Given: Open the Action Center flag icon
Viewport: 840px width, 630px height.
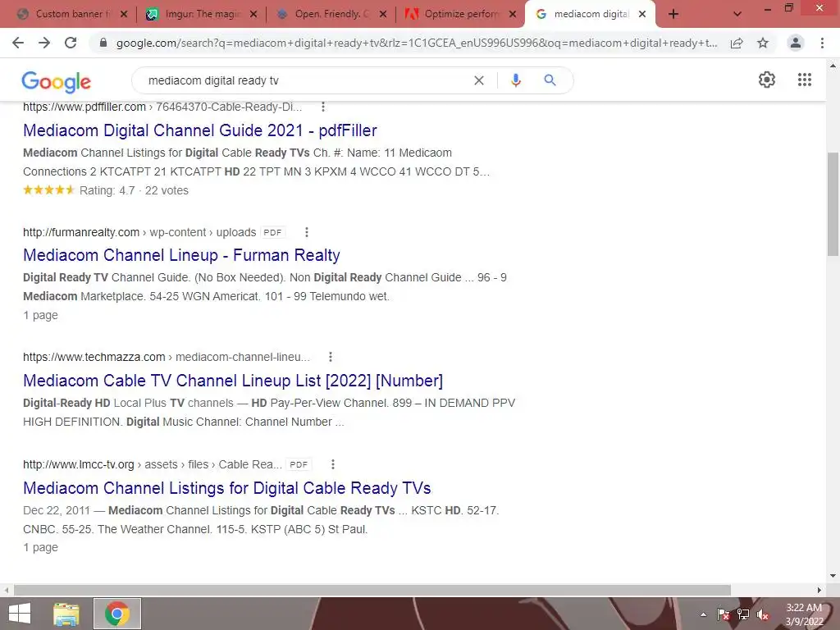Looking at the screenshot, I should pos(724,614).
